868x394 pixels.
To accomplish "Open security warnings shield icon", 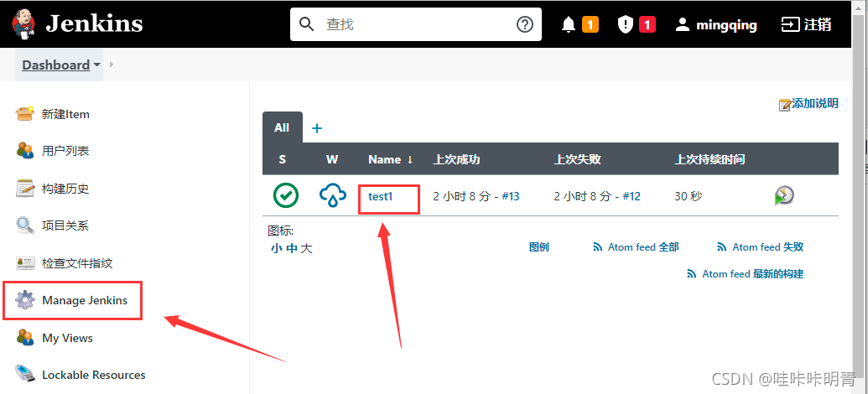I will (626, 24).
